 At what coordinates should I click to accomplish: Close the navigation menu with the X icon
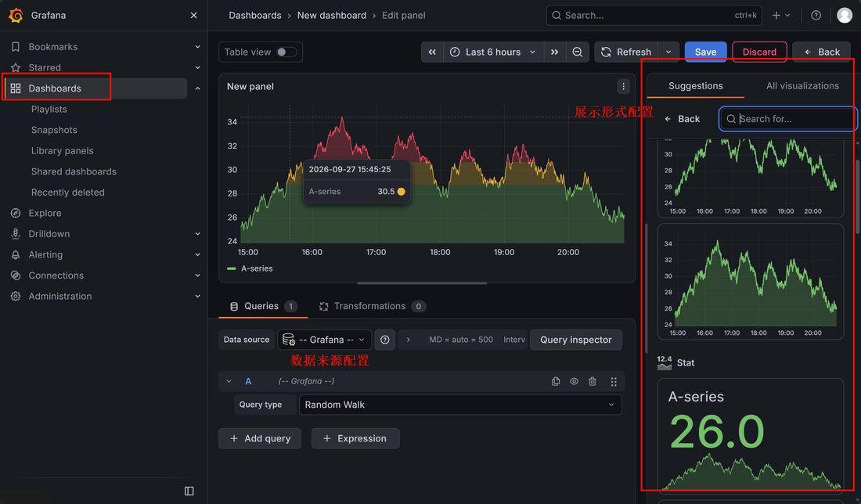(x=193, y=16)
